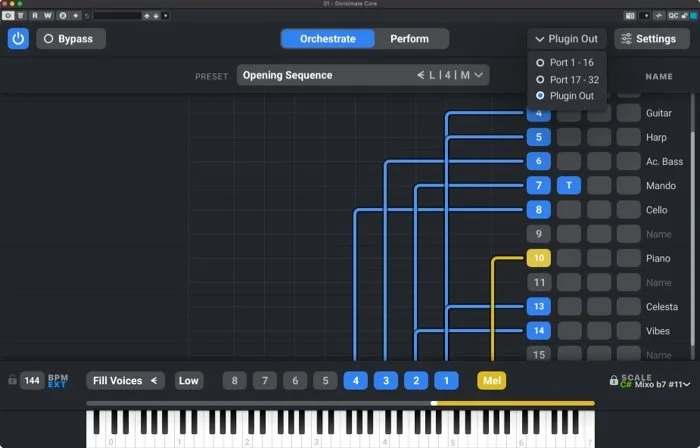The height and width of the screenshot is (448, 700).
Task: Open the Opening Sequence preset dropdown
Action: 363,75
